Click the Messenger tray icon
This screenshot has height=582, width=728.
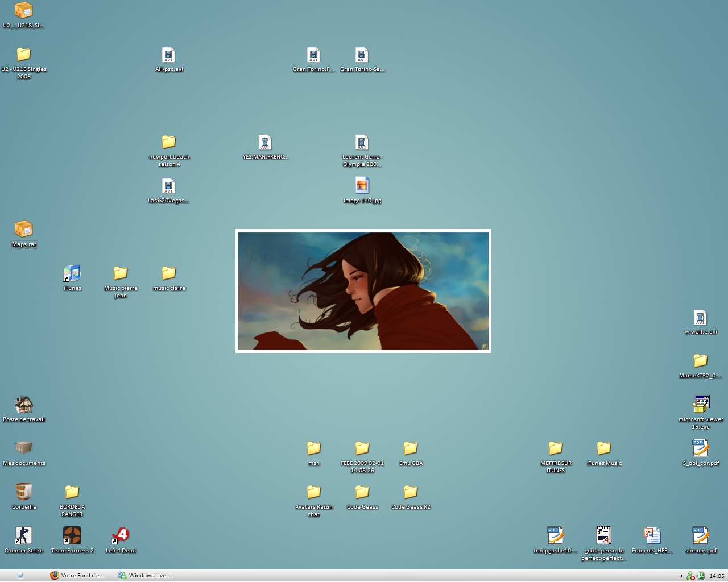(x=690, y=576)
